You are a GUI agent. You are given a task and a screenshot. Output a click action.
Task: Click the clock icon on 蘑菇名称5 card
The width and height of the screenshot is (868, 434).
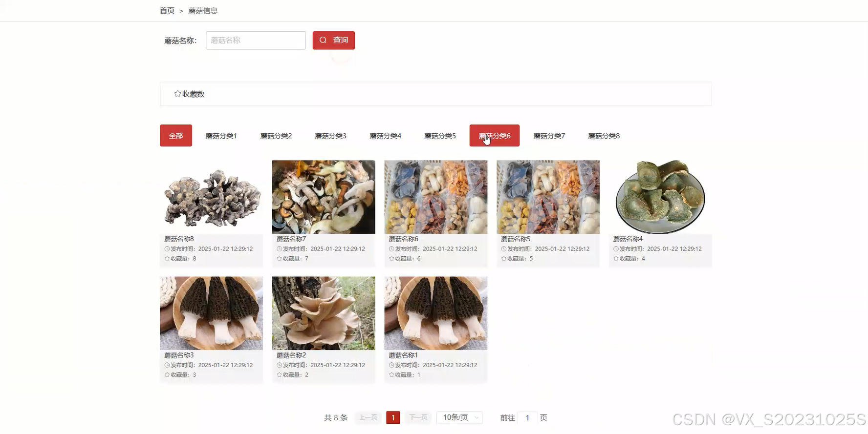point(504,249)
